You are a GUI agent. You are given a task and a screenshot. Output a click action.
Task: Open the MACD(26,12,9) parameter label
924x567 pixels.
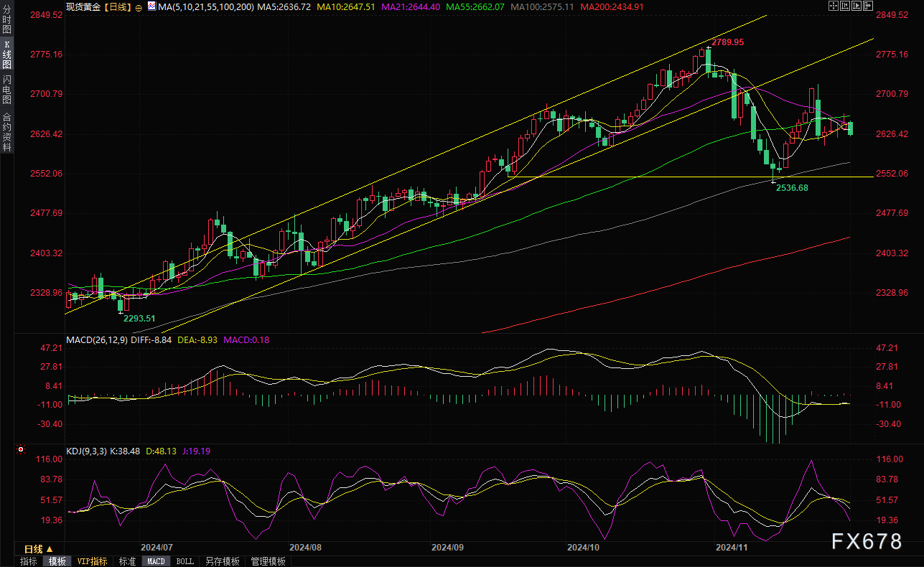[96, 339]
